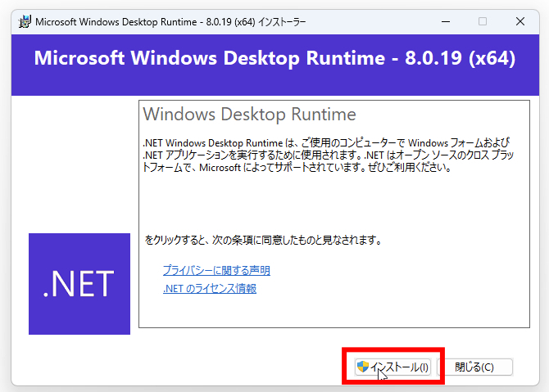Image resolution: width=549 pixels, height=392 pixels.
Task: Click the .NET logo tile
Action: coord(79,284)
